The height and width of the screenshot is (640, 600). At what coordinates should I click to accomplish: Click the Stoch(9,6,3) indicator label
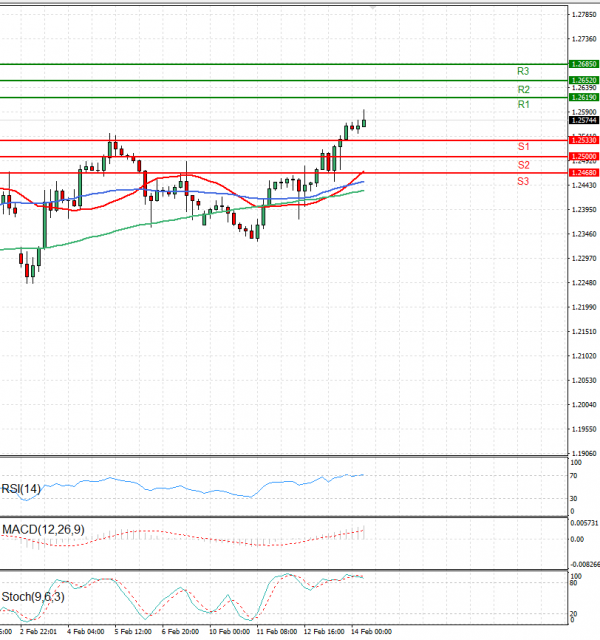(x=33, y=597)
